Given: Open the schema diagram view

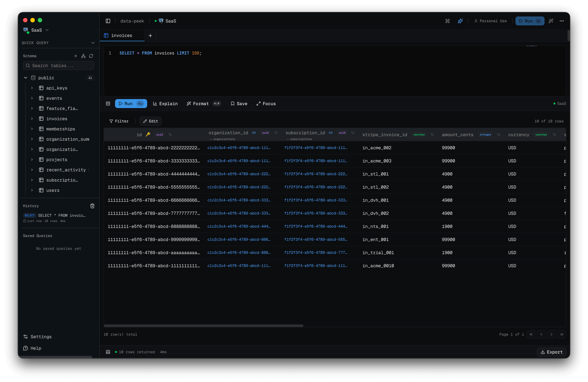Looking at the screenshot, I should coord(83,56).
